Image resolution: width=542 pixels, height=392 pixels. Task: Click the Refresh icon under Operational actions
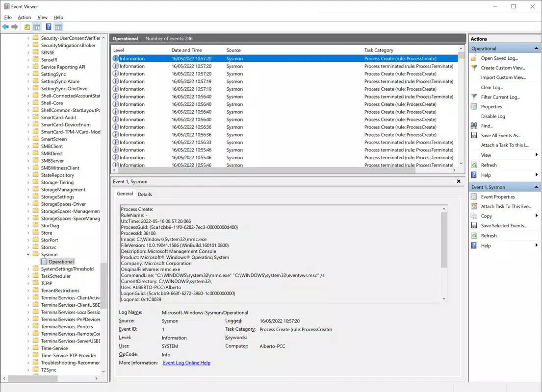[474, 165]
